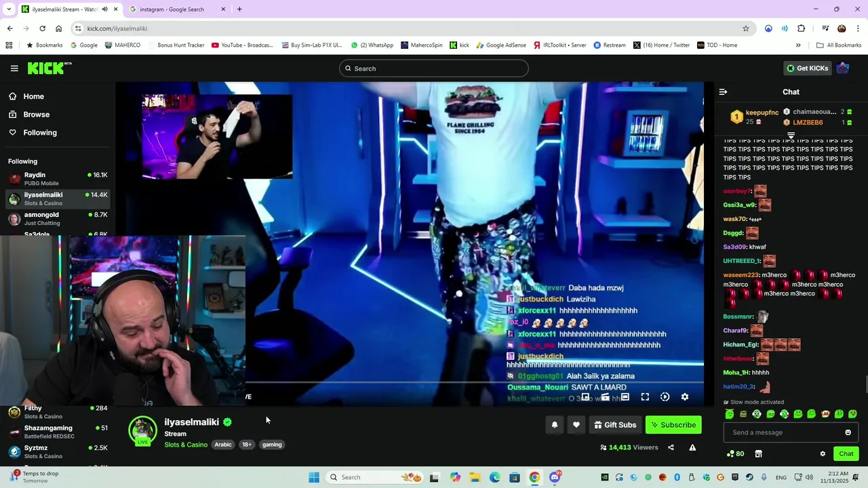The image size is (868, 488).
Task: Subscribe to ilyaselmaliki
Action: tap(673, 425)
